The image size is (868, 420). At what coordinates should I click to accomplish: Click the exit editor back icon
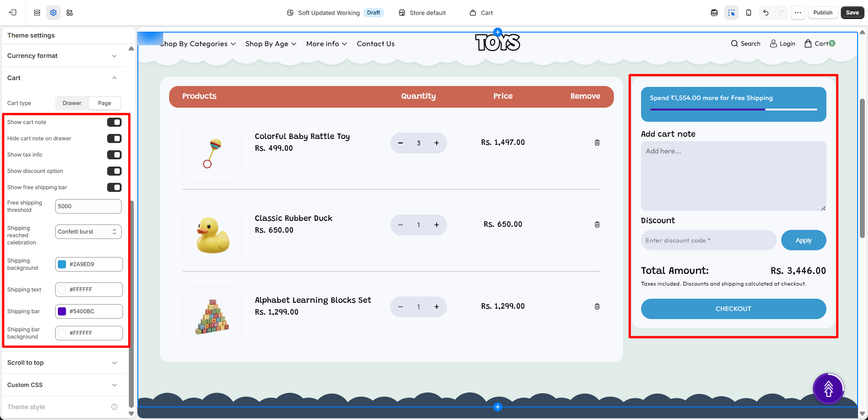pyautogui.click(x=13, y=13)
